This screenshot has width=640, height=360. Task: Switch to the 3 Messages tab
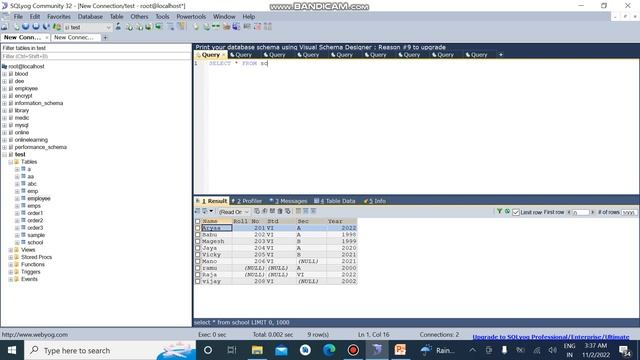(x=289, y=201)
